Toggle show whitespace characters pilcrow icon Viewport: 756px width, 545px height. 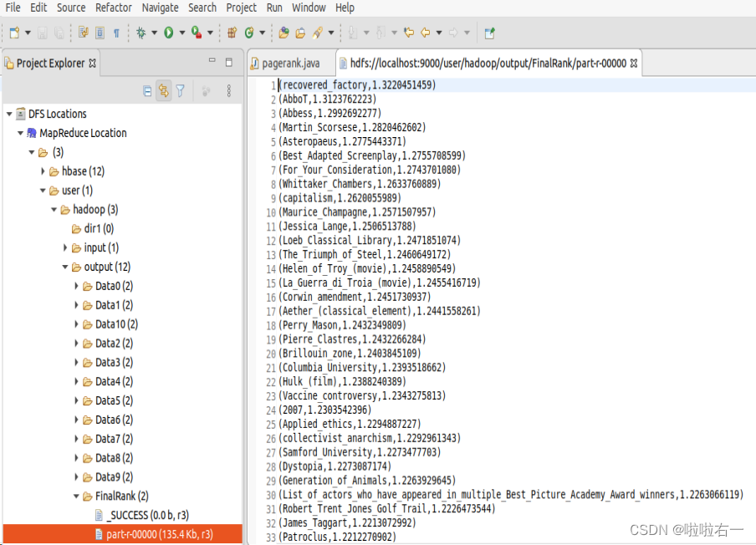point(116,33)
